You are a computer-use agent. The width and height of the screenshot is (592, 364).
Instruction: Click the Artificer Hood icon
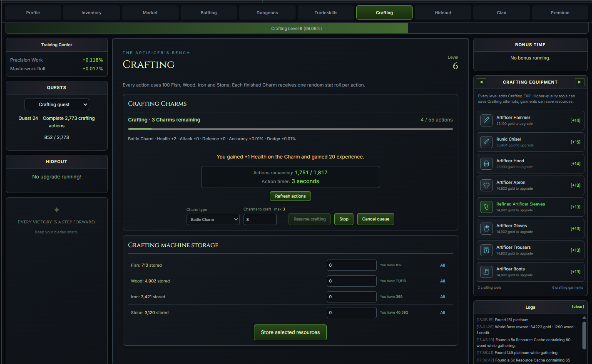(x=486, y=163)
